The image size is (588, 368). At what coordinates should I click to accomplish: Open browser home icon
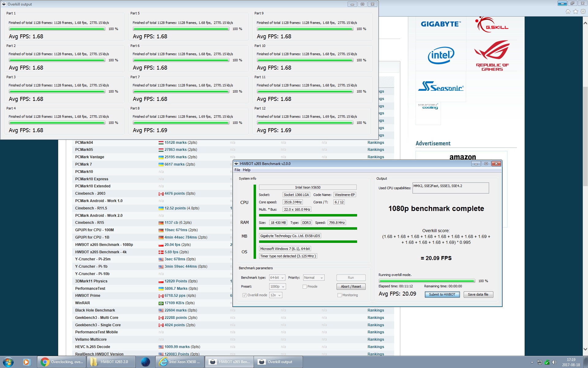568,12
